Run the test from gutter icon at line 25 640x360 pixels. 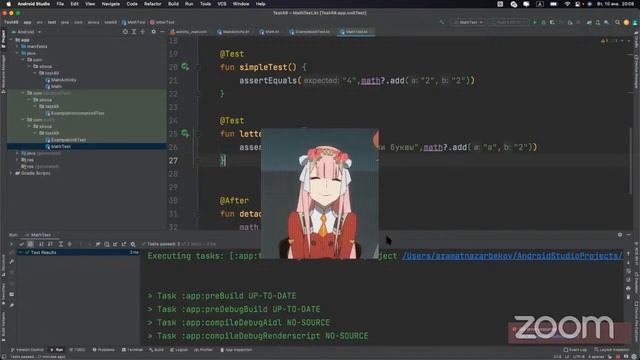coord(185,133)
